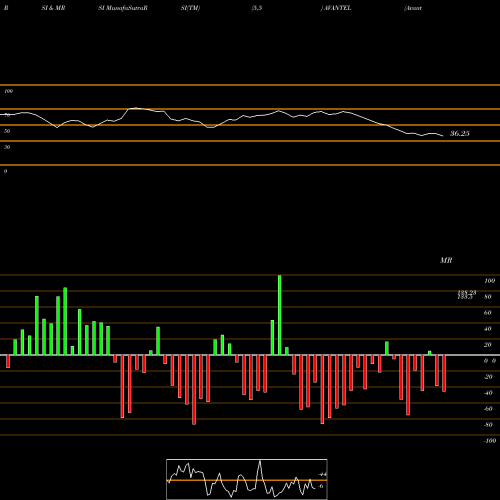Click the "SI MunafaSutraR" header text
The width and height of the screenshot is (500, 500).
(123, 8)
